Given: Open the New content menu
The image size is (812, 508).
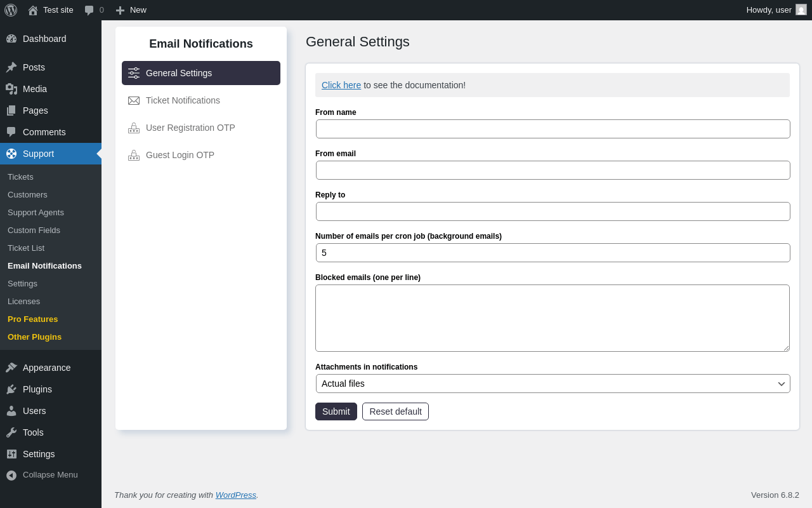Looking at the screenshot, I should pos(131,10).
